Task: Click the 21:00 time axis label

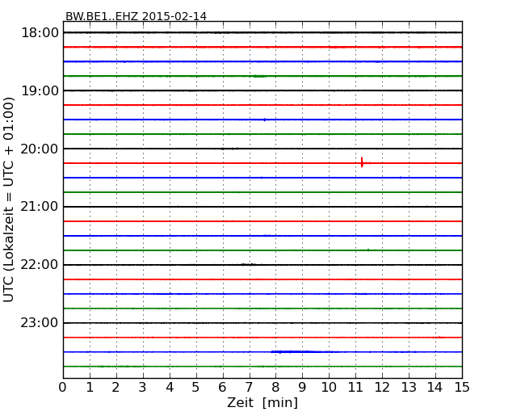Action: point(40,207)
